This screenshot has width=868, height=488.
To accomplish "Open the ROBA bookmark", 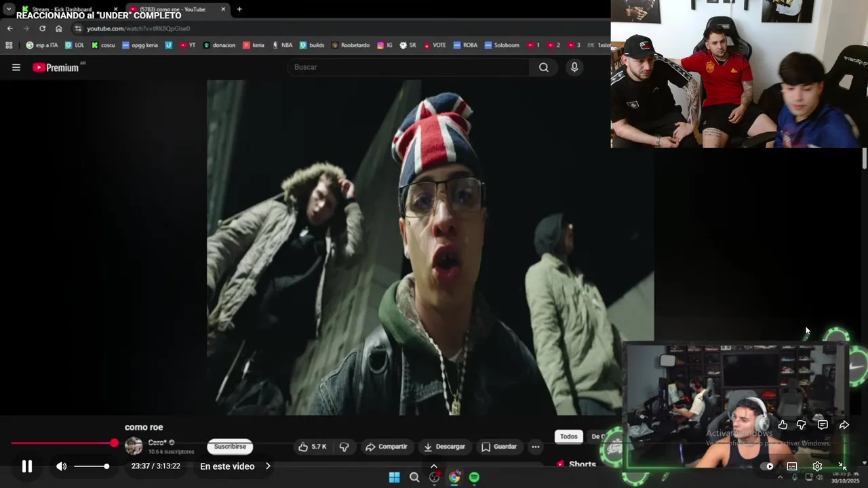I will click(466, 45).
